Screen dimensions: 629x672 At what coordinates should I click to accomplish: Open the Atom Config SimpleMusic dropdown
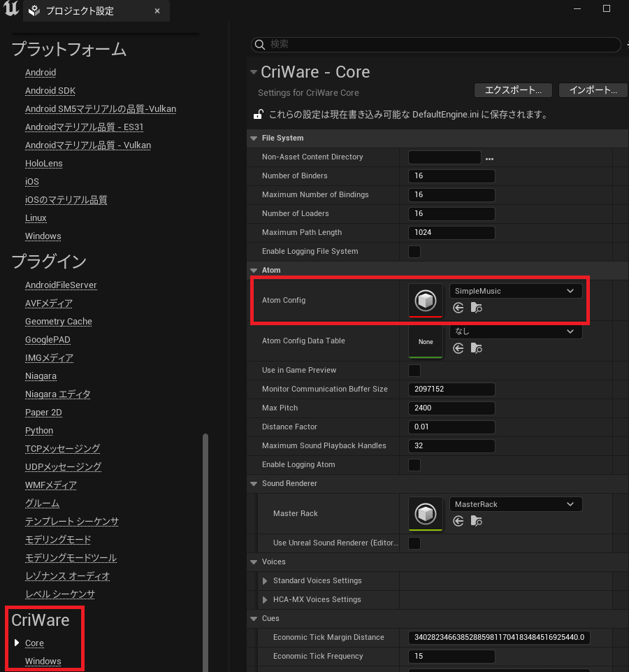(x=516, y=291)
